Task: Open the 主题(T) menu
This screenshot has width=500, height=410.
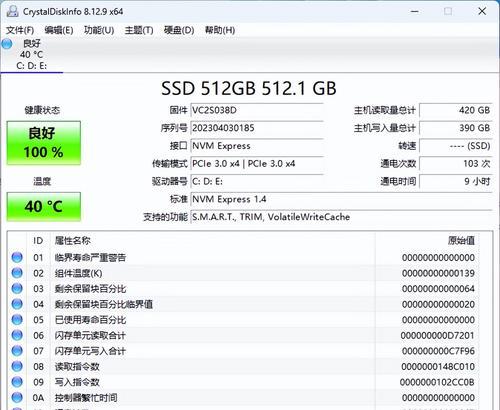Action: (x=139, y=30)
